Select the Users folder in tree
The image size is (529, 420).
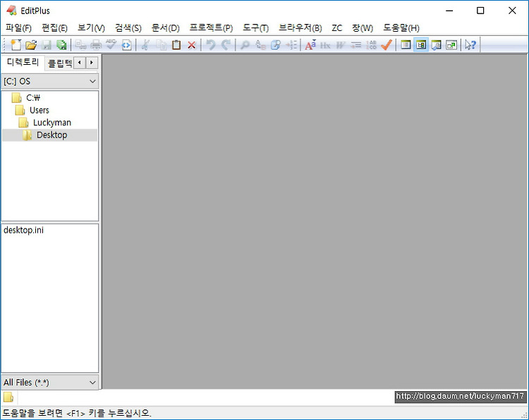tap(32, 110)
